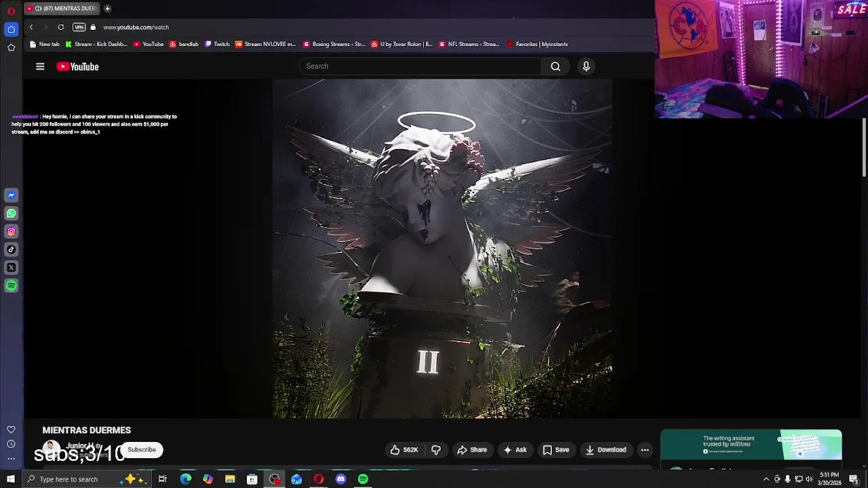Viewport: 868px width, 488px height.
Task: Click Type here to search box
Action: [x=86, y=479]
